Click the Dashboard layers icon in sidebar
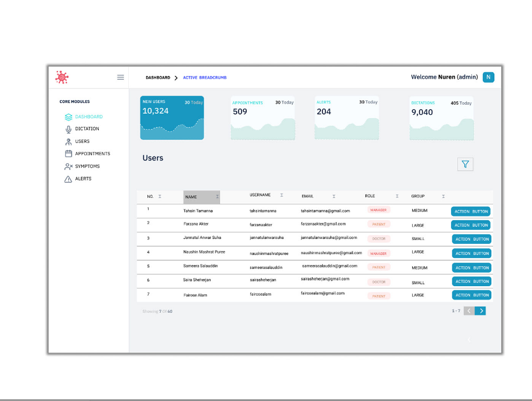The height and width of the screenshot is (401, 532). 69,117
